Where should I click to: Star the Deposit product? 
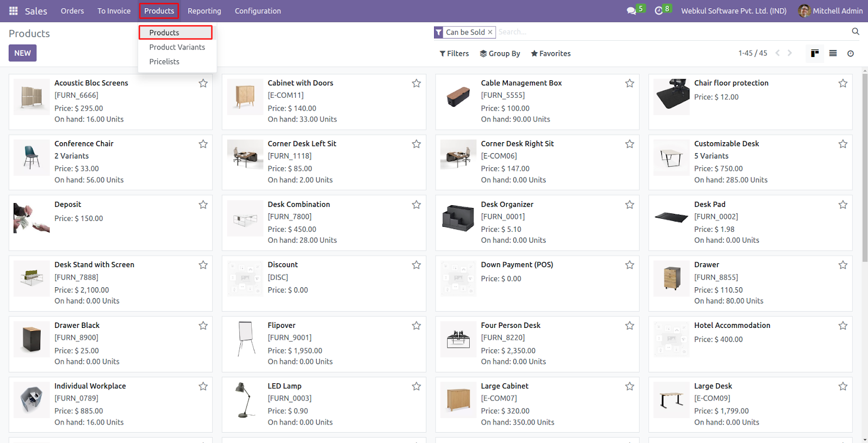(203, 205)
